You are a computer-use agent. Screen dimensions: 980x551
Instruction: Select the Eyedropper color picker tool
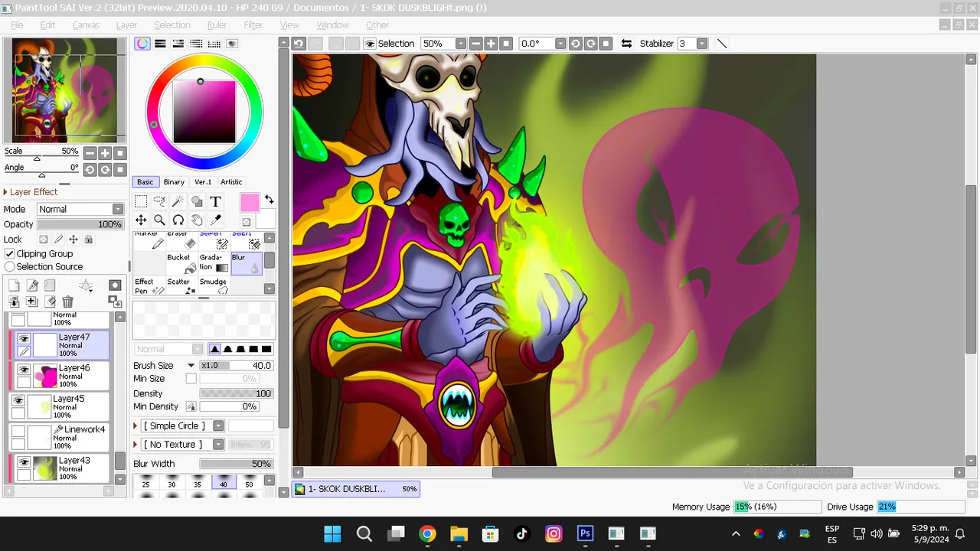tap(215, 220)
